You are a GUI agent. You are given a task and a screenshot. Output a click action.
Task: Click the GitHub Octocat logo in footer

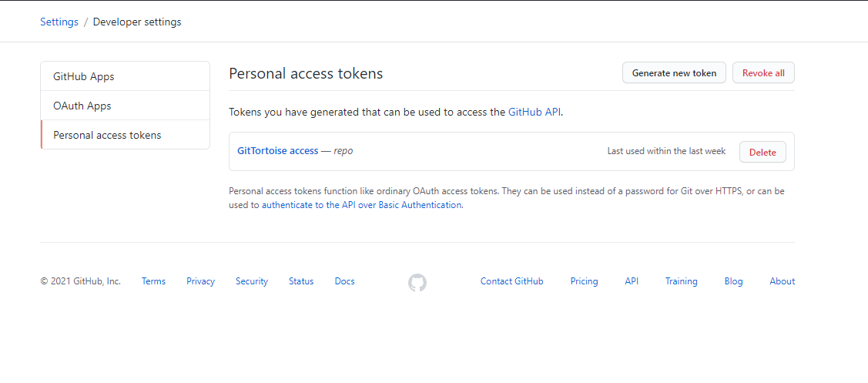(417, 283)
